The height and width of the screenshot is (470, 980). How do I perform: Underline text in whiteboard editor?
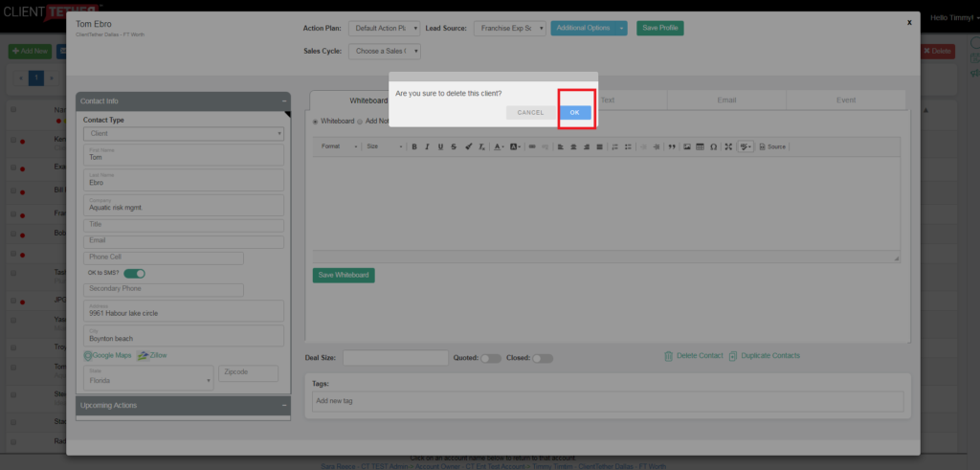point(440,146)
